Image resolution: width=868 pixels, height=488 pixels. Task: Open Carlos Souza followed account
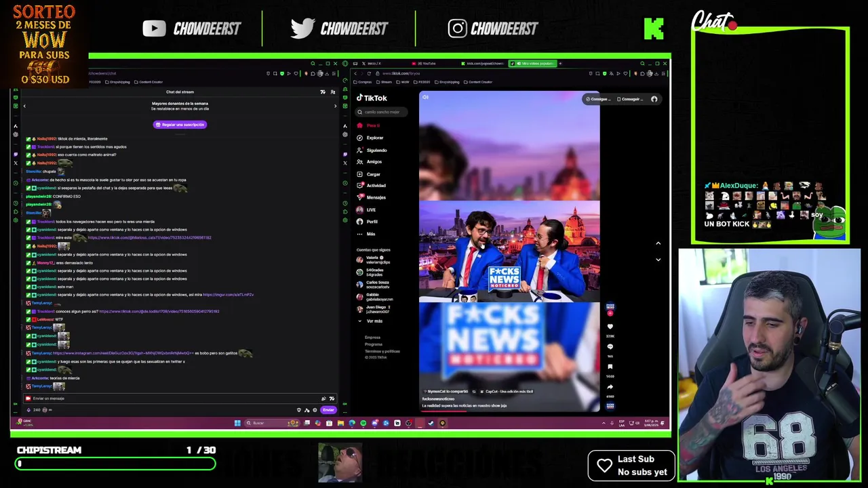click(x=374, y=284)
